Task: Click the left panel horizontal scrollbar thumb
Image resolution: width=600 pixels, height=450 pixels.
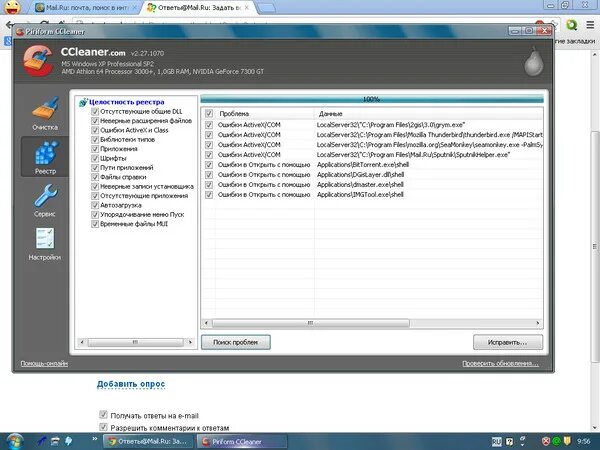Action: coord(135,342)
